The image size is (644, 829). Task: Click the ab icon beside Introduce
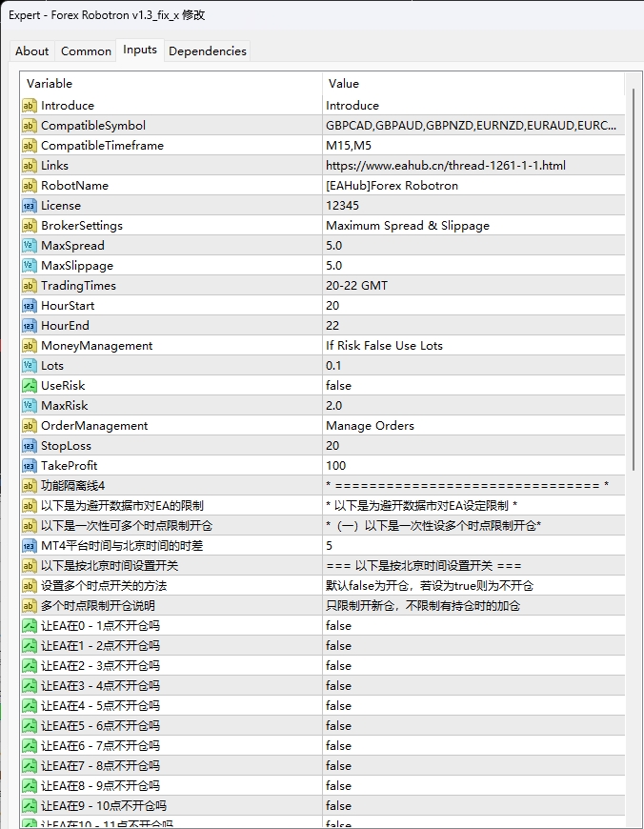pyautogui.click(x=27, y=105)
